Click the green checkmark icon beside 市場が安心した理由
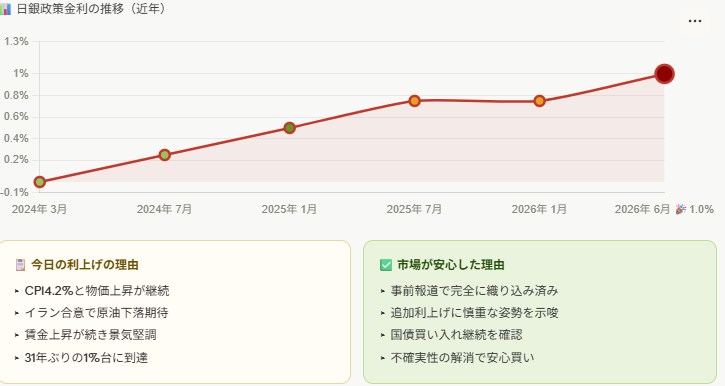Screen dimensions: 725x386 pyautogui.click(x=386, y=265)
